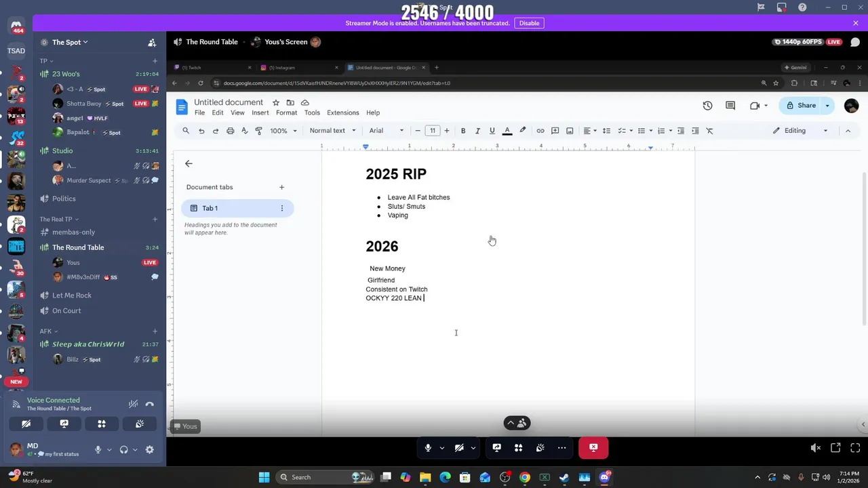
Task: Dismiss the Streamer Mode banner
Action: tap(856, 23)
